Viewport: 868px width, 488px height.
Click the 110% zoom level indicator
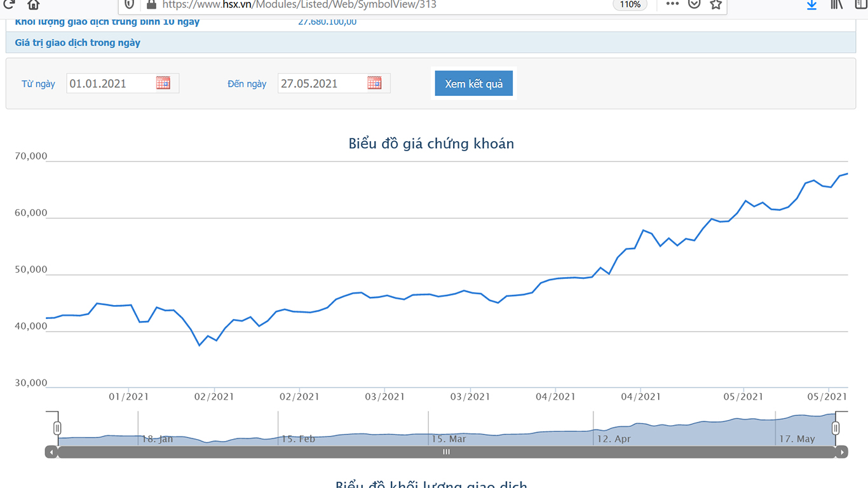630,4
